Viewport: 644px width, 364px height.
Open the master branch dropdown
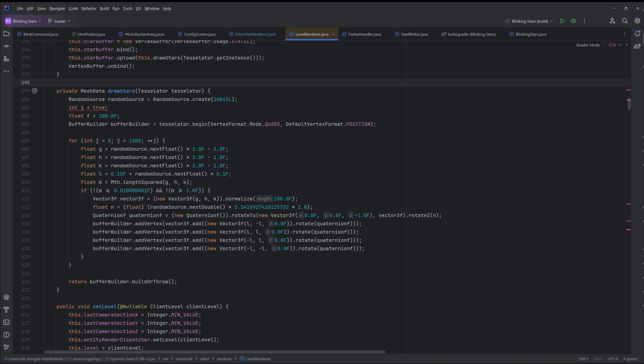(60, 21)
